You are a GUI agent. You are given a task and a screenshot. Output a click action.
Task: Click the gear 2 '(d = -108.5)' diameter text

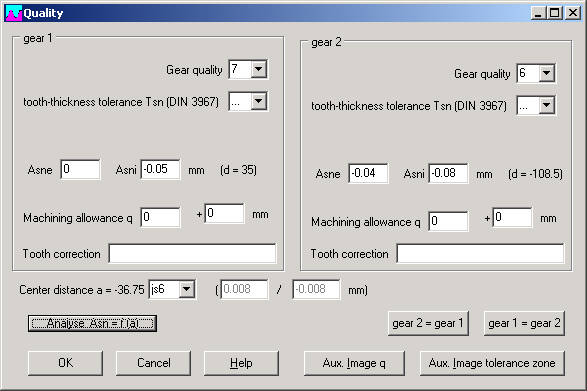535,174
